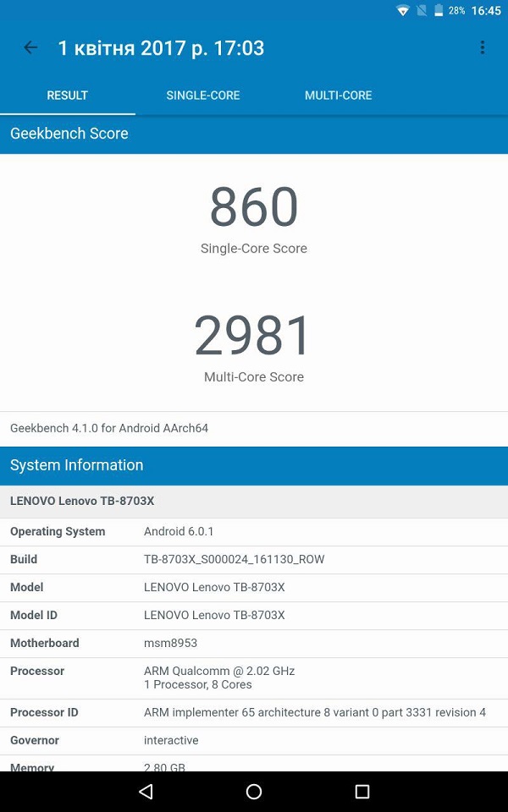Click the clock time in the status bar
The height and width of the screenshot is (812, 508).
point(486,11)
